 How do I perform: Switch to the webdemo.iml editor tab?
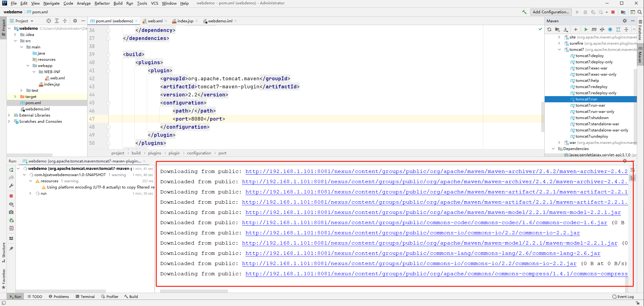point(220,21)
